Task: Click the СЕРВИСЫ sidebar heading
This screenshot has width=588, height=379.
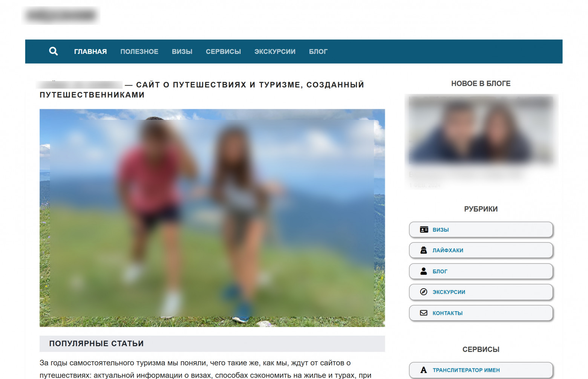Action: (x=481, y=350)
